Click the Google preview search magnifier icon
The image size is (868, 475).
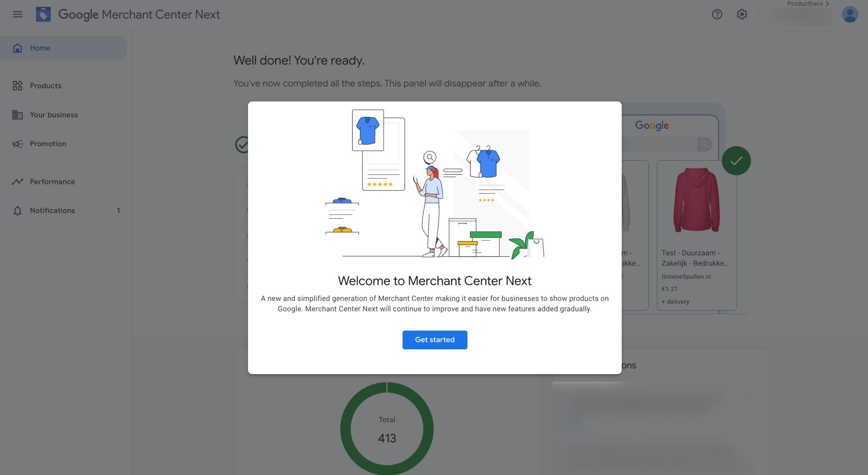pyautogui.click(x=704, y=144)
